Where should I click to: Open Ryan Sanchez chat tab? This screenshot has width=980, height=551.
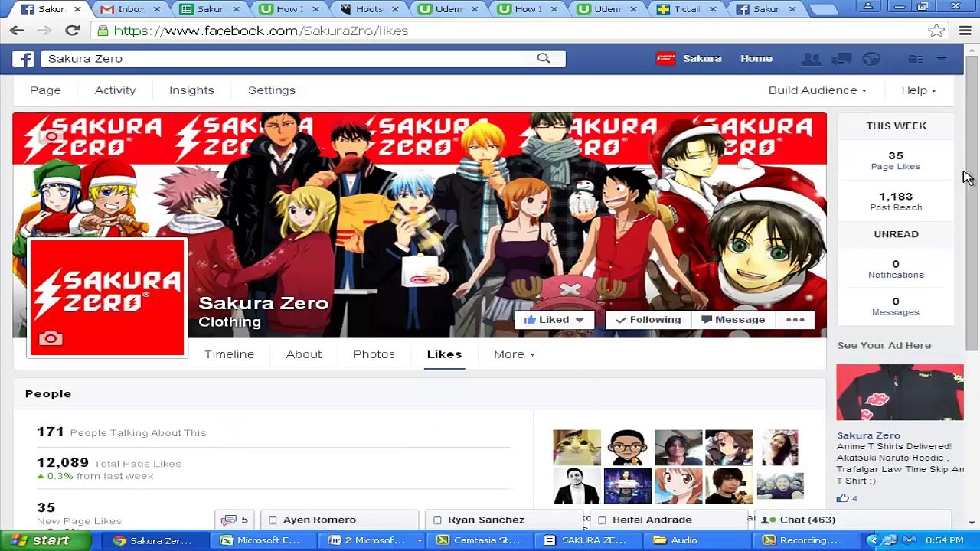[x=505, y=520]
